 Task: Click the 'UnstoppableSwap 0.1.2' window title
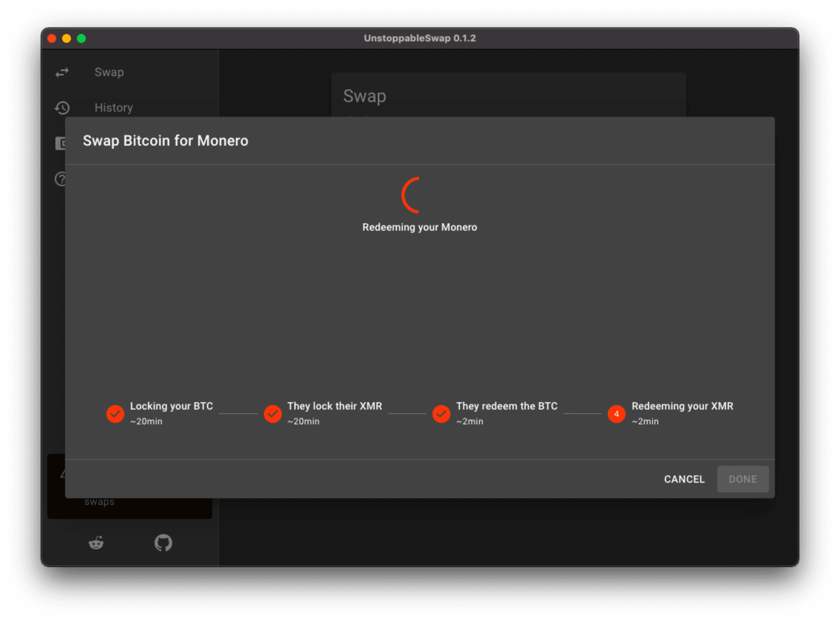point(420,38)
